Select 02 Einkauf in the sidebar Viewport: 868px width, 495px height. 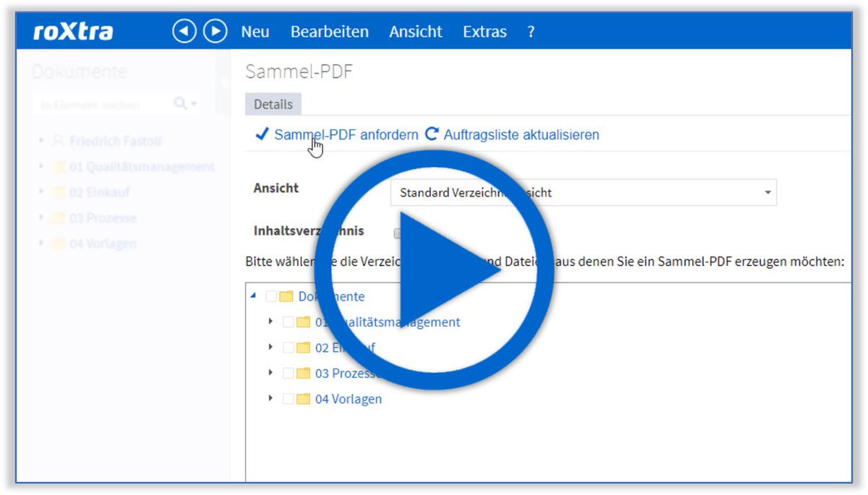(100, 192)
